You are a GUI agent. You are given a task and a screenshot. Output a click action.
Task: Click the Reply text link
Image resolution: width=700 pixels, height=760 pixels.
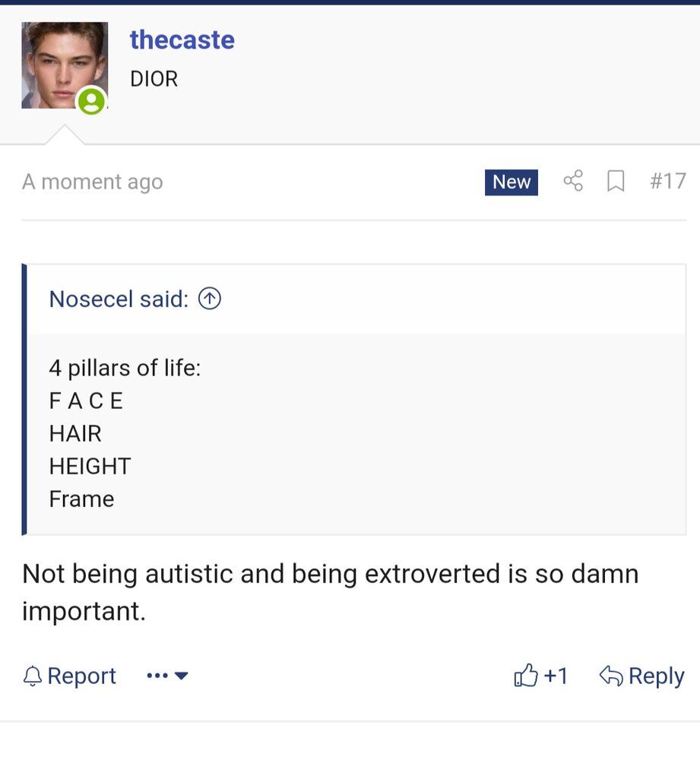coord(656,676)
